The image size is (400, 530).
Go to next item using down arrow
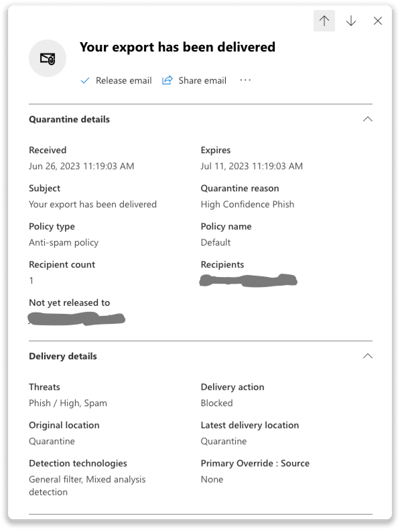pos(351,21)
